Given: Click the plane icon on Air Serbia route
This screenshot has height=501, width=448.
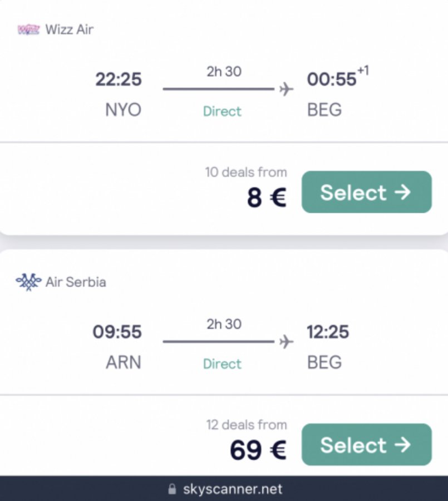Looking at the screenshot, I should (x=286, y=341).
